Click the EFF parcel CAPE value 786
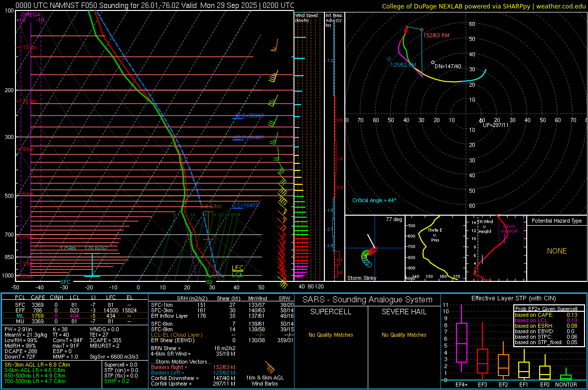The height and width of the screenshot is (390, 588). pyautogui.click(x=37, y=310)
